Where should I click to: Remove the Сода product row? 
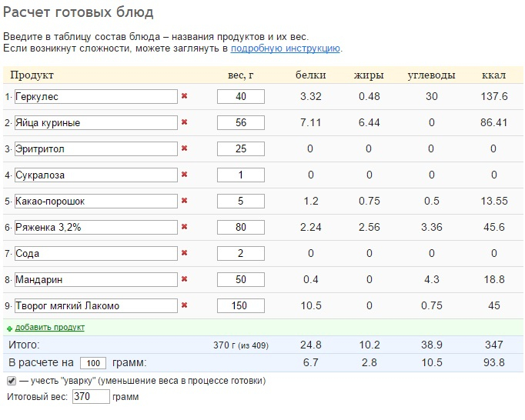point(184,254)
